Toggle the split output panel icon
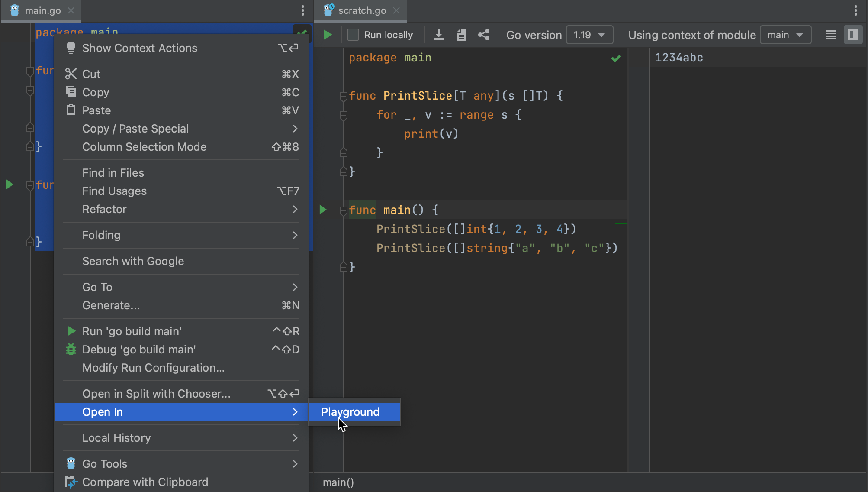This screenshot has height=492, width=868. click(x=853, y=35)
